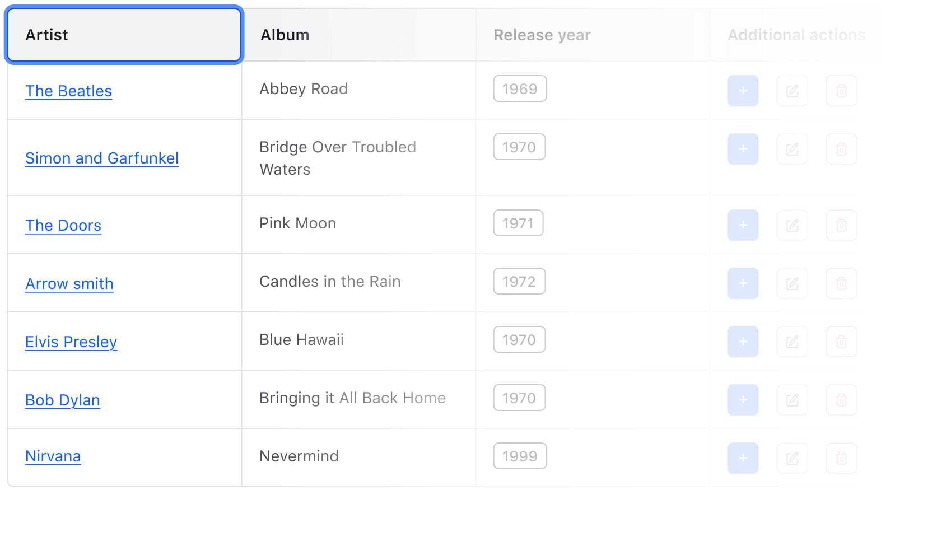Click the Simon and Garfunkel link
The height and width of the screenshot is (560, 937).
[x=101, y=158]
